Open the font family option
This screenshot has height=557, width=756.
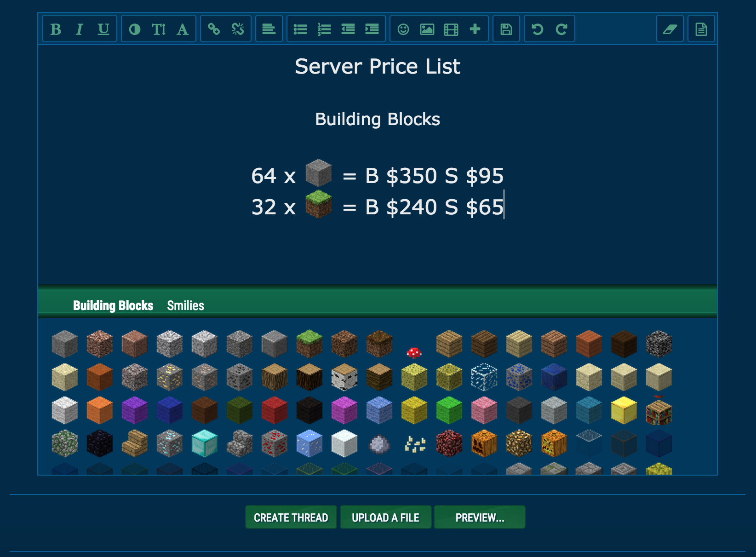183,29
